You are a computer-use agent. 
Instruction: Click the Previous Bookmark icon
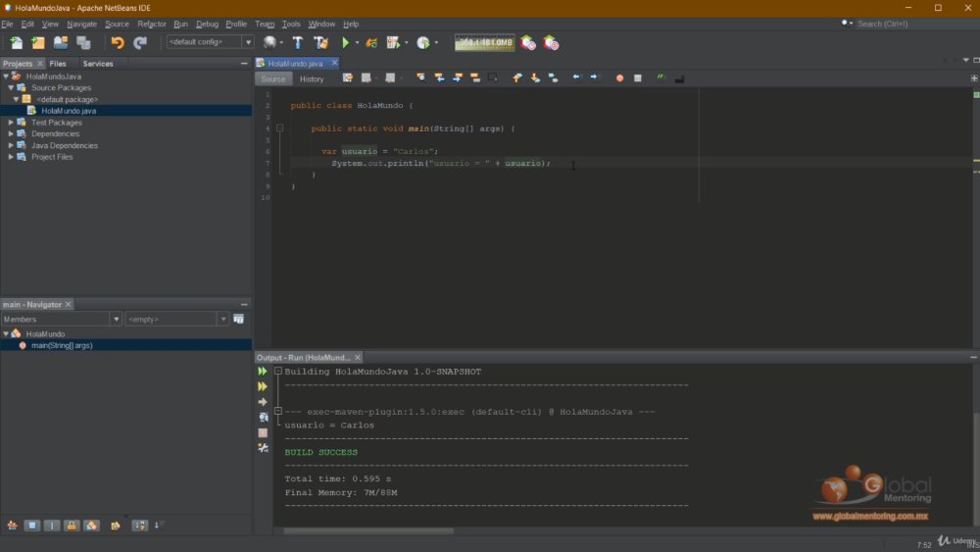coord(516,78)
